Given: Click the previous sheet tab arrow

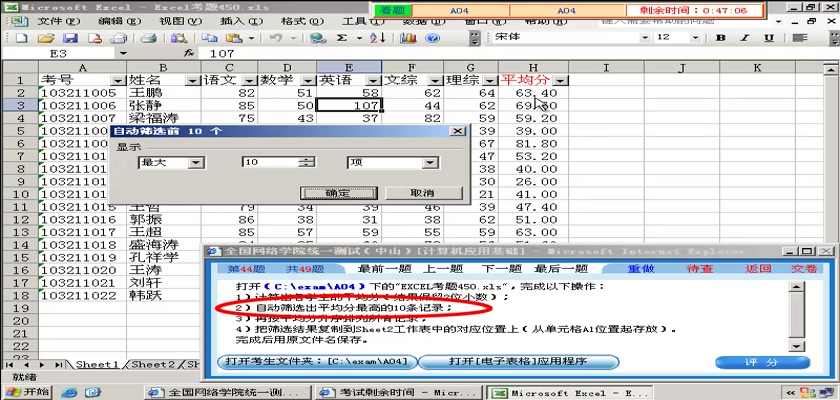Looking at the screenshot, I should 25,365.
